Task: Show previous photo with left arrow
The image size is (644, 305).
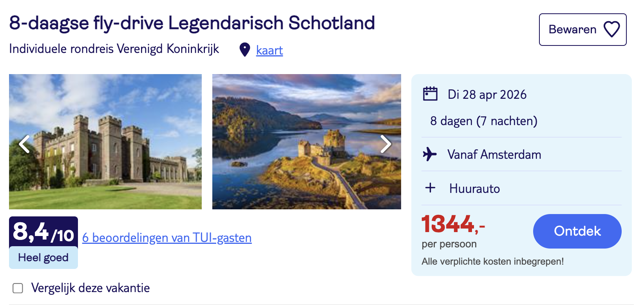Action: tap(25, 144)
